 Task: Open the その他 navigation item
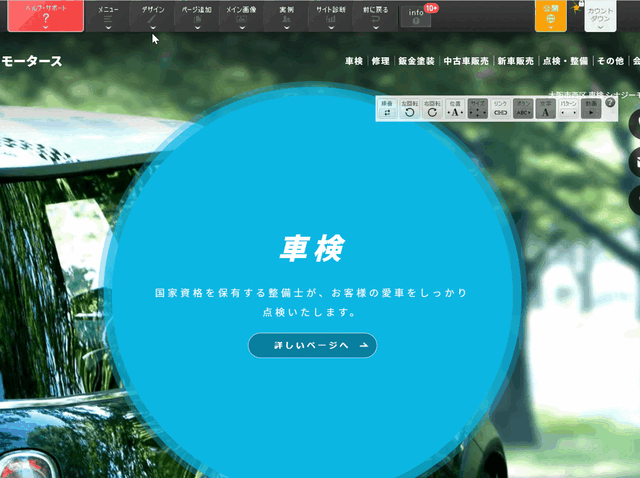tap(611, 61)
